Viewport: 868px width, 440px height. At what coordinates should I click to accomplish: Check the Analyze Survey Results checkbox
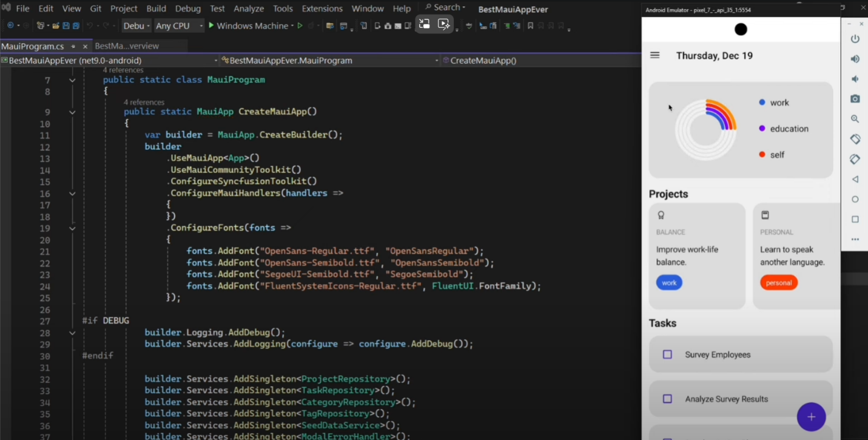(x=667, y=399)
